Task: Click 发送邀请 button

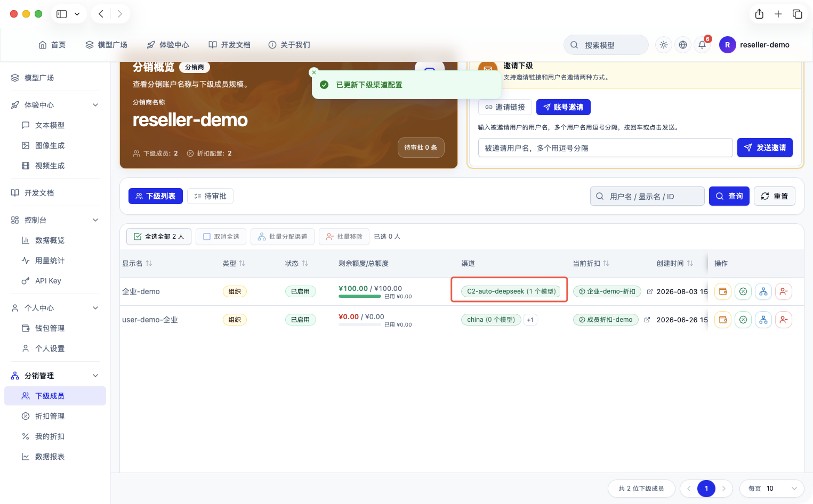Action: click(765, 148)
